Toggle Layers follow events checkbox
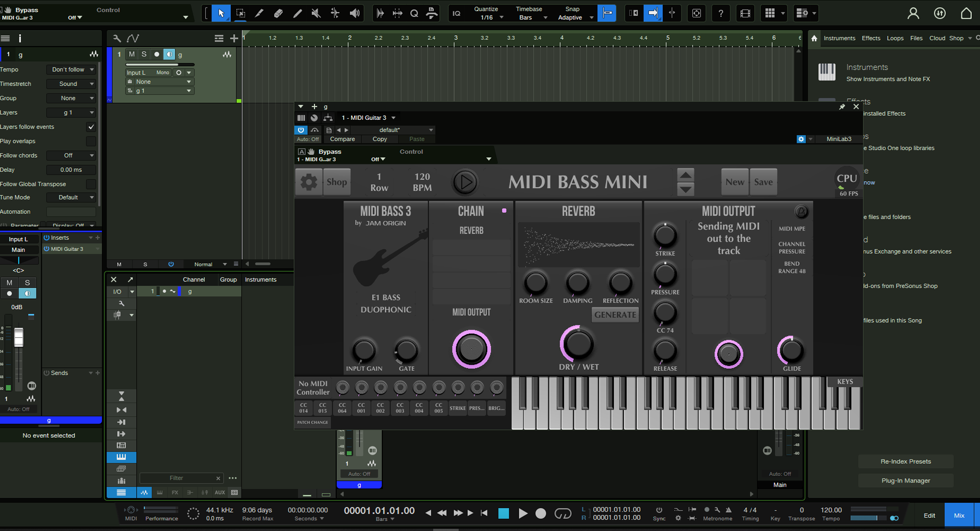980x531 pixels. (x=91, y=127)
